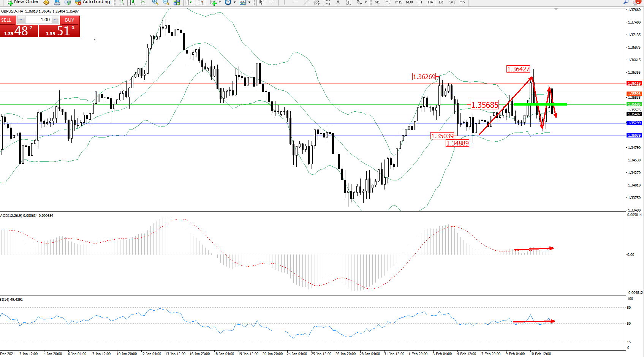Click the red BUY button
This screenshot has width=644, height=357.
70,20
